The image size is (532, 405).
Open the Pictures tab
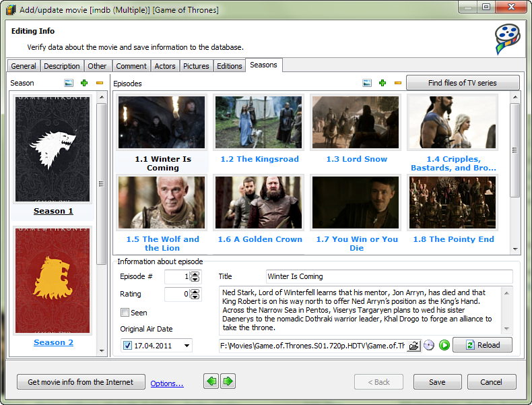click(x=196, y=66)
